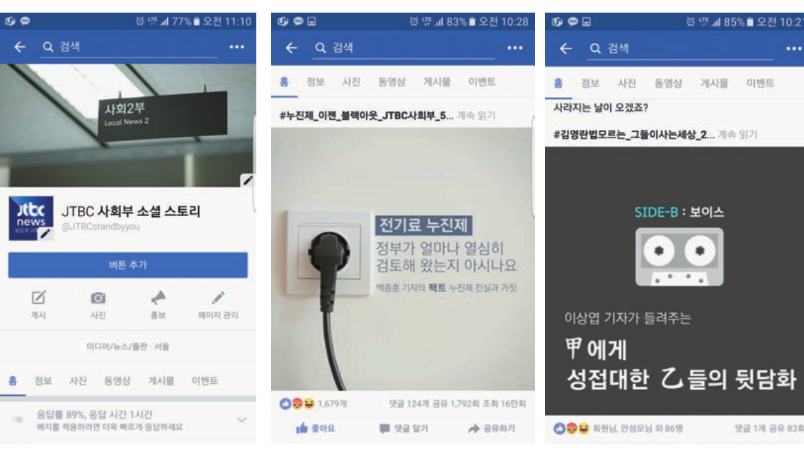Tap 계속 읽기 next to 김영란법 hashtag
804x452 pixels.
coord(737,134)
